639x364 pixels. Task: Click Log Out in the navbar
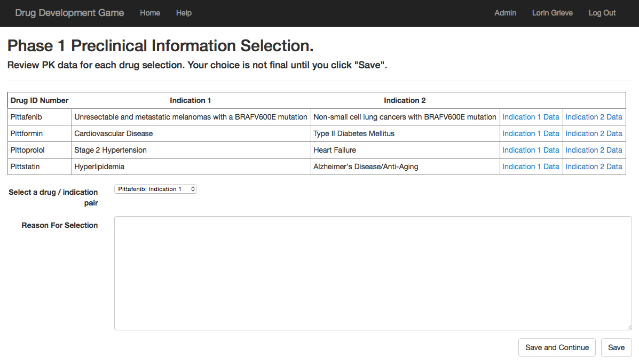(602, 13)
